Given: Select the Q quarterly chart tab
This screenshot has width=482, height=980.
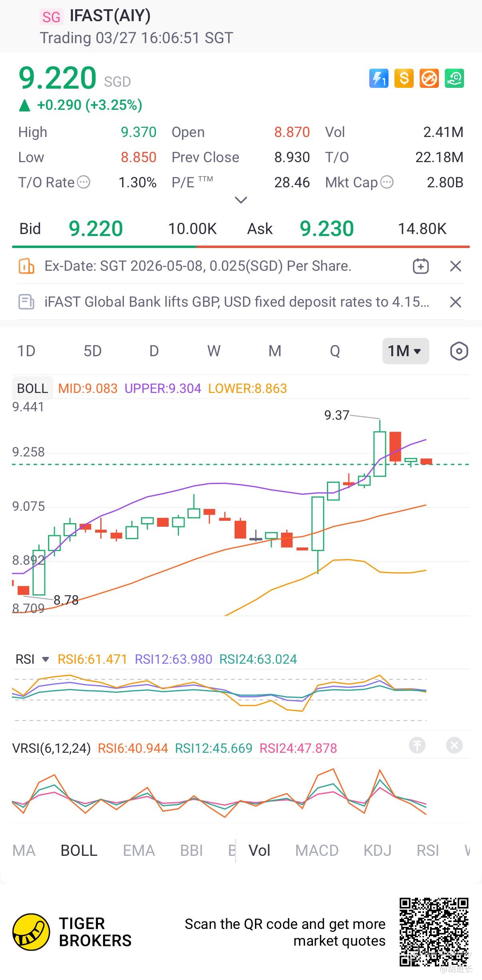Looking at the screenshot, I should [x=335, y=351].
